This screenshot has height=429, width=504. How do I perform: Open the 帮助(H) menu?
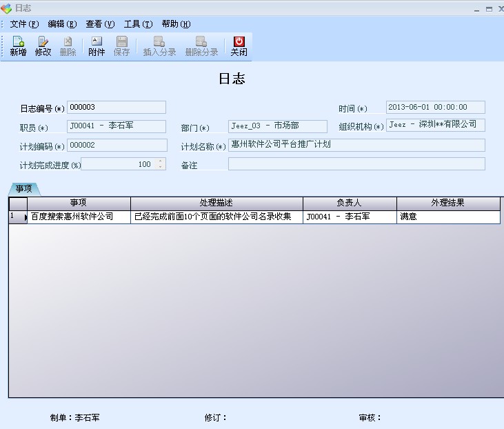point(176,24)
